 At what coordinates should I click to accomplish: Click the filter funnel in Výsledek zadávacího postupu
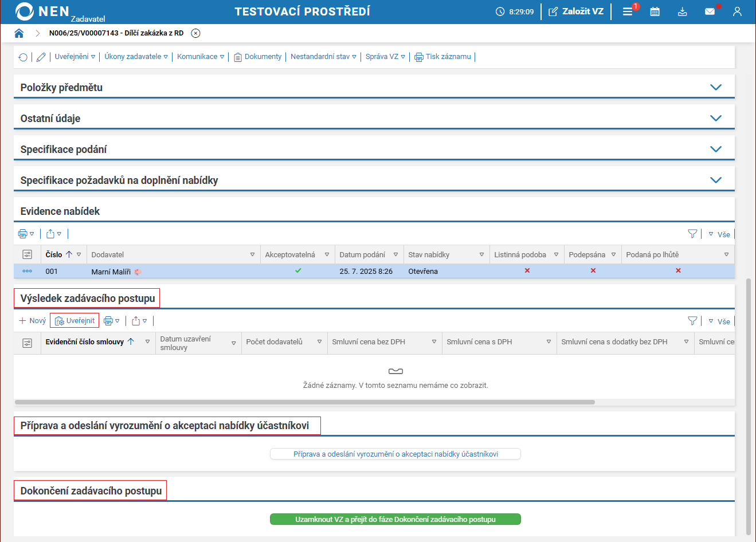(x=692, y=321)
